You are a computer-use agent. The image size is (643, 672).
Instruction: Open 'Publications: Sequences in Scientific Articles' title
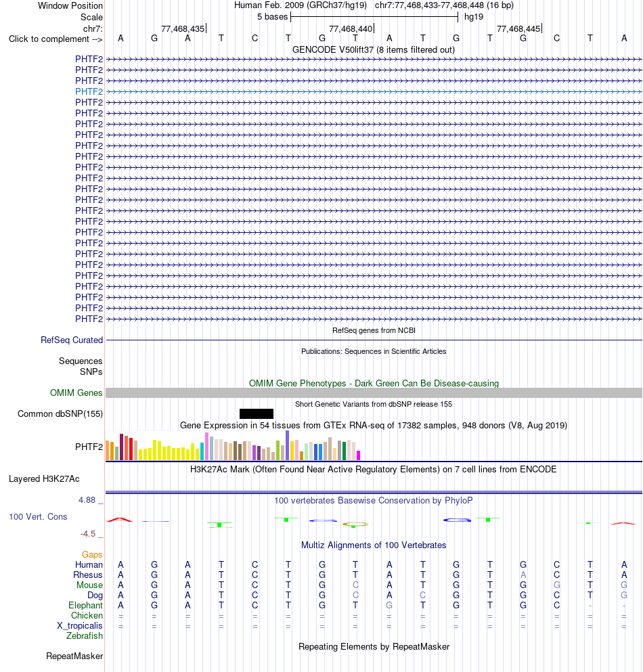(374, 351)
